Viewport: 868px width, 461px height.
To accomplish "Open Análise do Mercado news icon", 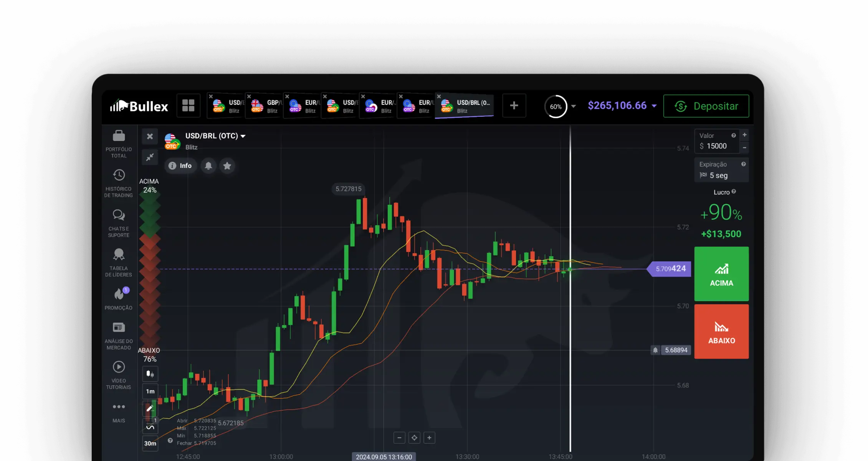I will pyautogui.click(x=119, y=328).
